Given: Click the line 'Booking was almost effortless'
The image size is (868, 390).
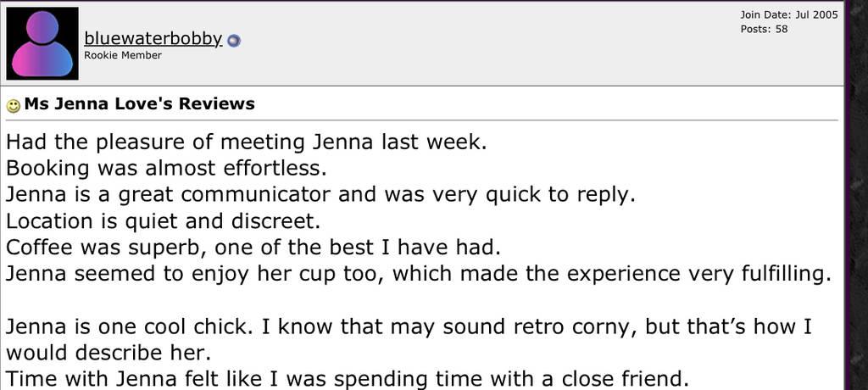Looking at the screenshot, I should point(167,169).
